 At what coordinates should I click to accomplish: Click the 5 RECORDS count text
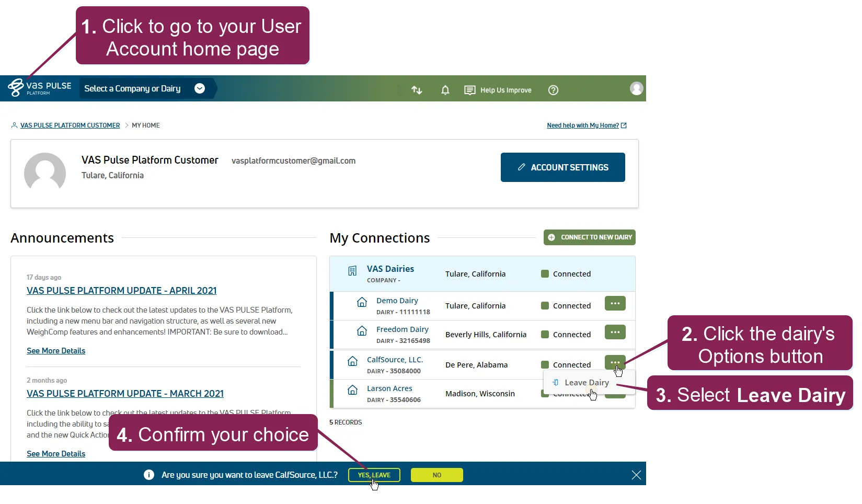(346, 422)
